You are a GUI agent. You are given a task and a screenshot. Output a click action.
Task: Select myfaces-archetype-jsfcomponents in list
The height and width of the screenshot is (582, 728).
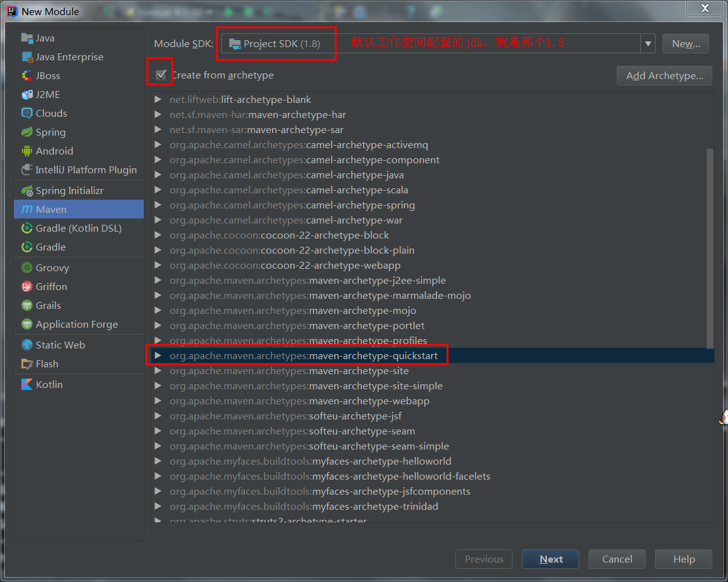[x=432, y=491]
